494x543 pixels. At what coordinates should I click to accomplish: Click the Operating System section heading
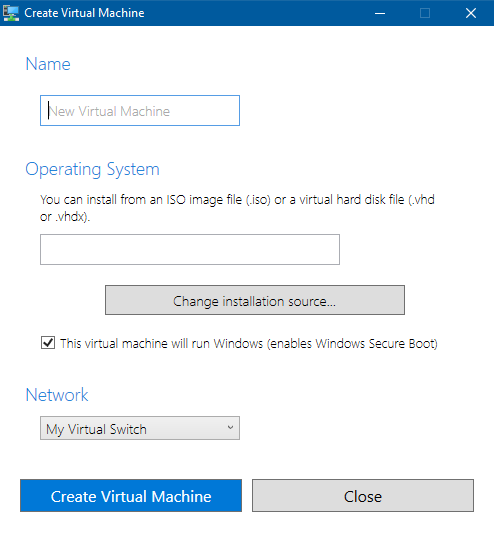pos(92,170)
